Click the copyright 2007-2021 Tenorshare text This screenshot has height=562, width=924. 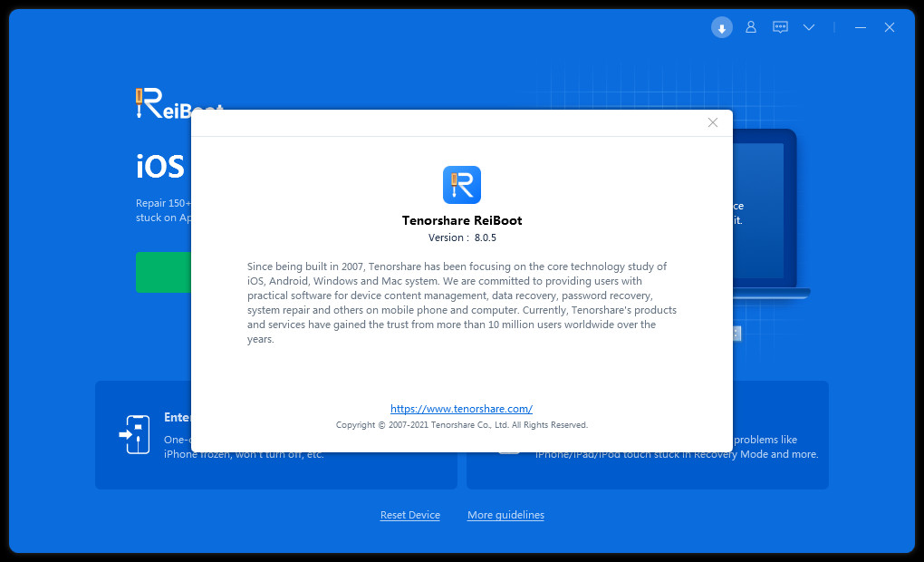tap(462, 425)
